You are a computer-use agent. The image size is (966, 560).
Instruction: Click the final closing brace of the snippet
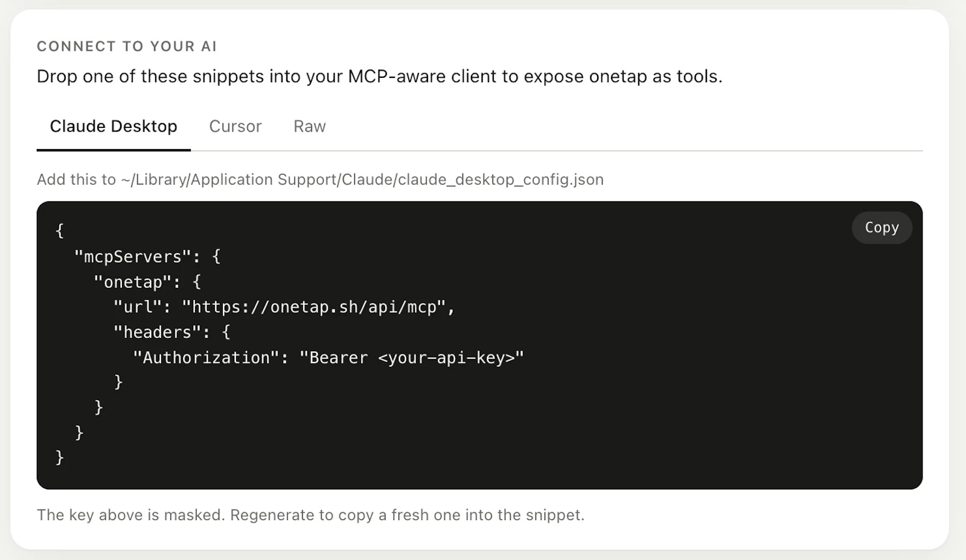(59, 457)
